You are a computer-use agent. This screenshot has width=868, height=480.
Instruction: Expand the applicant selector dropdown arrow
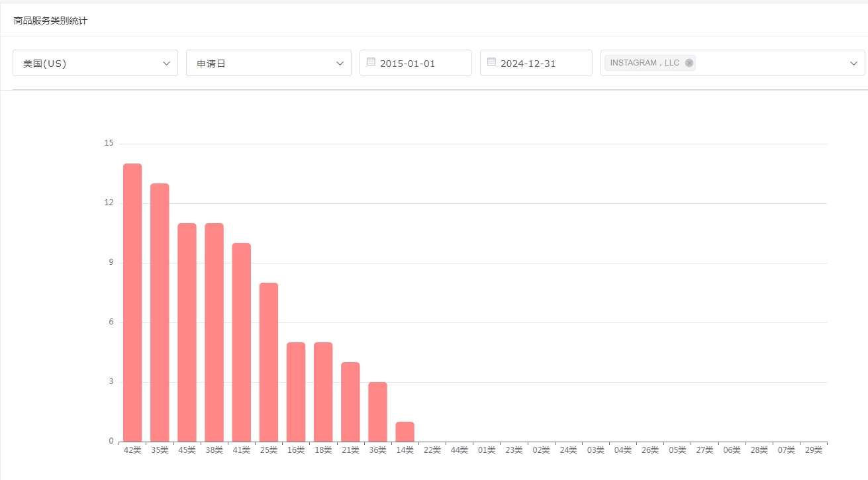point(853,63)
